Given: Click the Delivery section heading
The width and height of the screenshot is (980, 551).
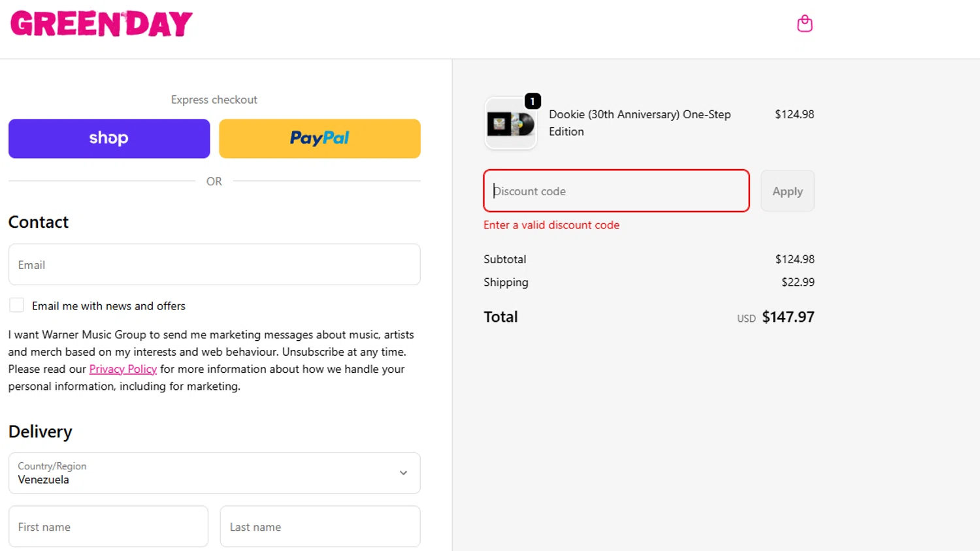Looking at the screenshot, I should click(41, 432).
